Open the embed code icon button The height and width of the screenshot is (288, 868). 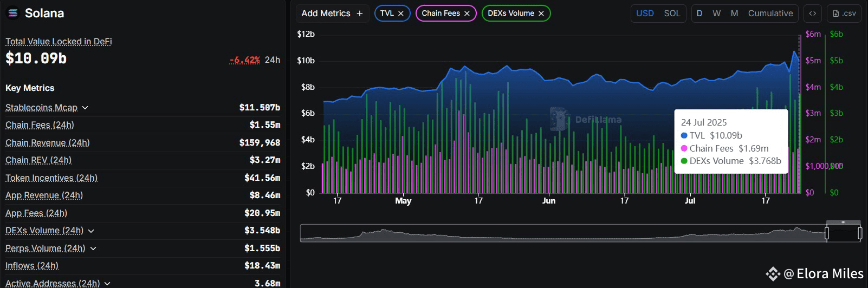click(812, 14)
